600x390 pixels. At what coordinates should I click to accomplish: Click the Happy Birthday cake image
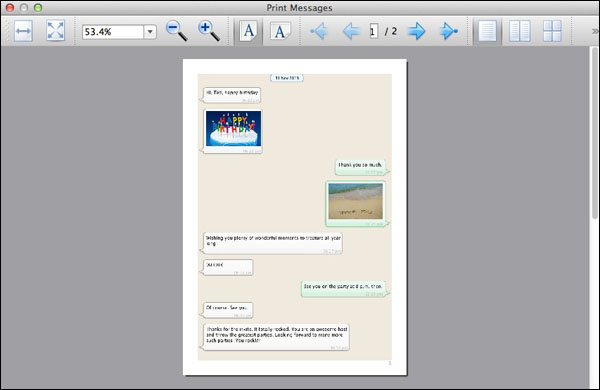(x=233, y=128)
